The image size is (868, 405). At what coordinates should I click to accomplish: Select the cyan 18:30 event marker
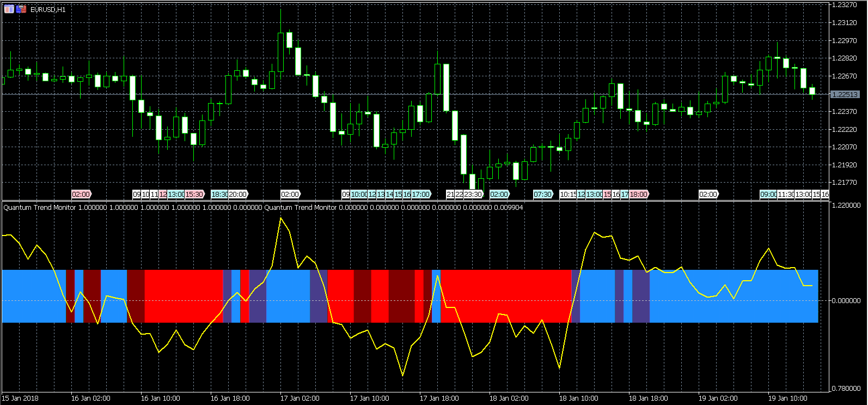(x=219, y=194)
